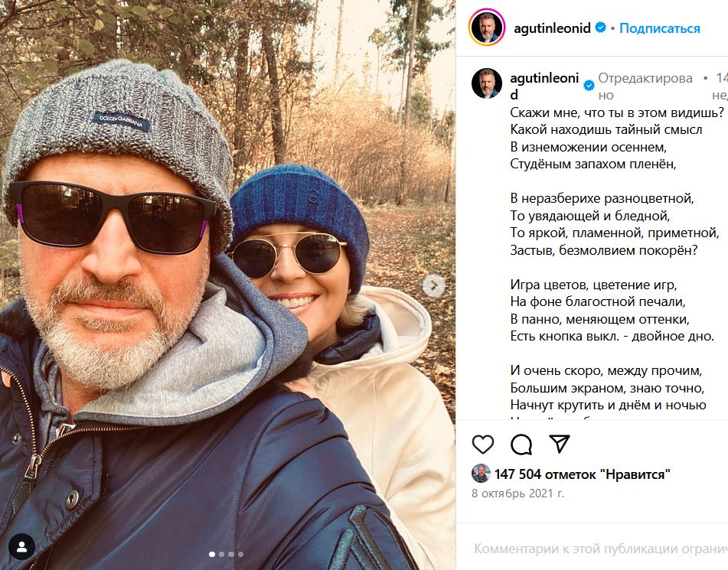Jump to second carousel dot
The height and width of the screenshot is (570, 728).
[x=221, y=554]
